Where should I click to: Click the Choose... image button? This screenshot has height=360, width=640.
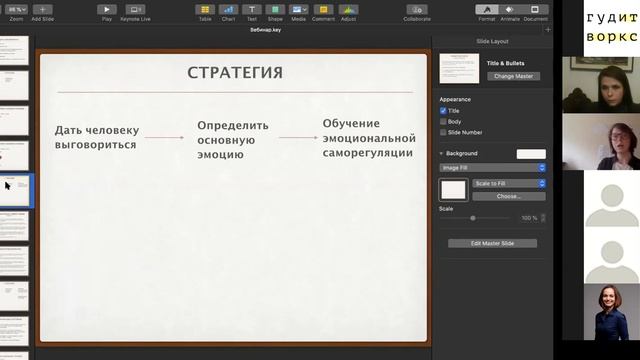pyautogui.click(x=509, y=197)
